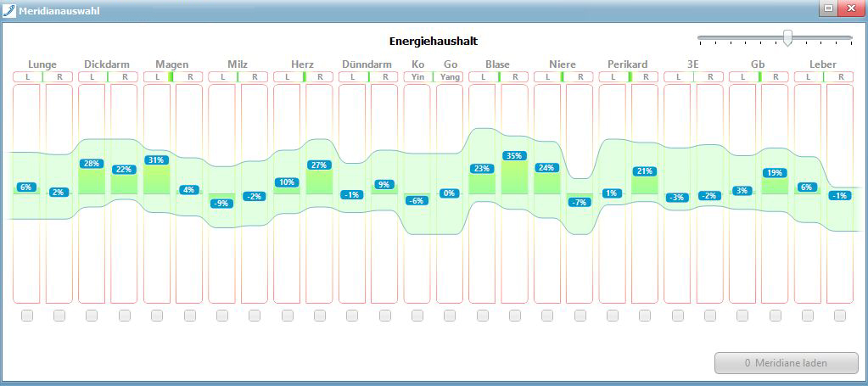Image resolution: width=868 pixels, height=386 pixels.
Task: Click the Dickdarm 28% green bar
Action: tap(92, 181)
